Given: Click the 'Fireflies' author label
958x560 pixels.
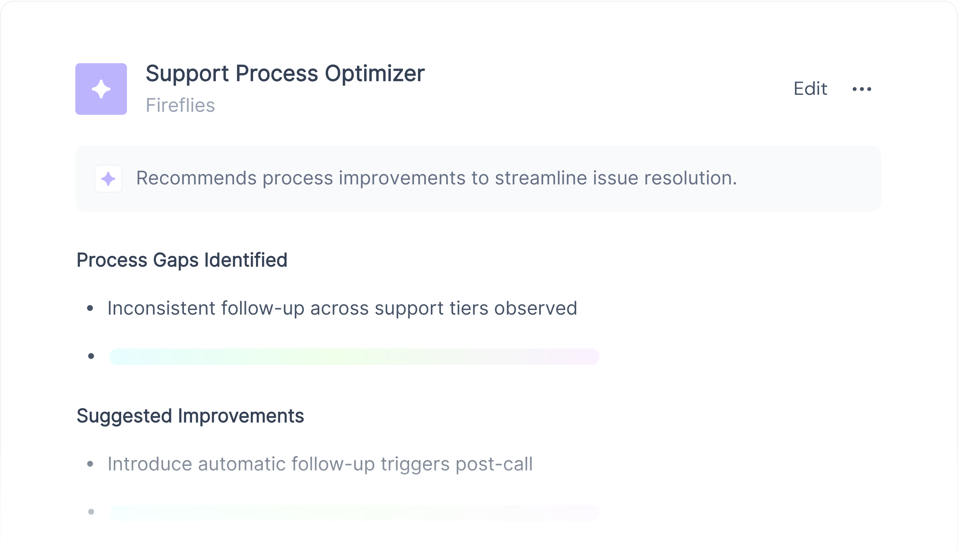Looking at the screenshot, I should coord(180,105).
